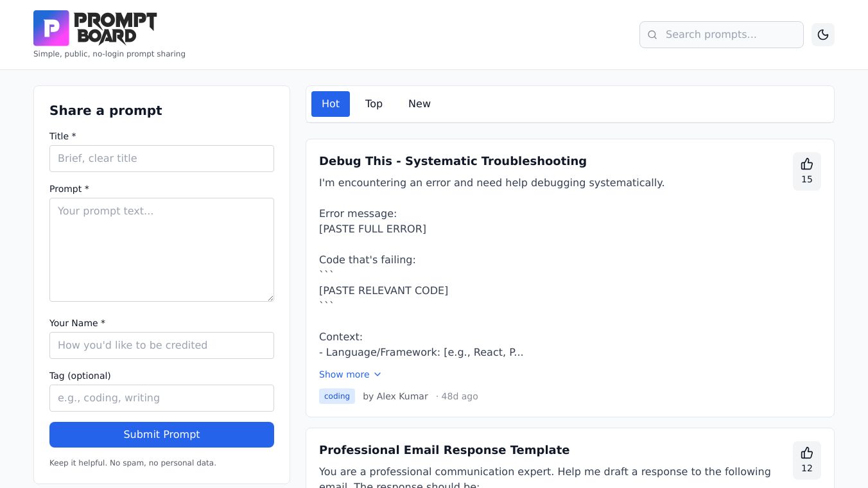
Task: Click the search magnifier icon
Action: tap(652, 35)
